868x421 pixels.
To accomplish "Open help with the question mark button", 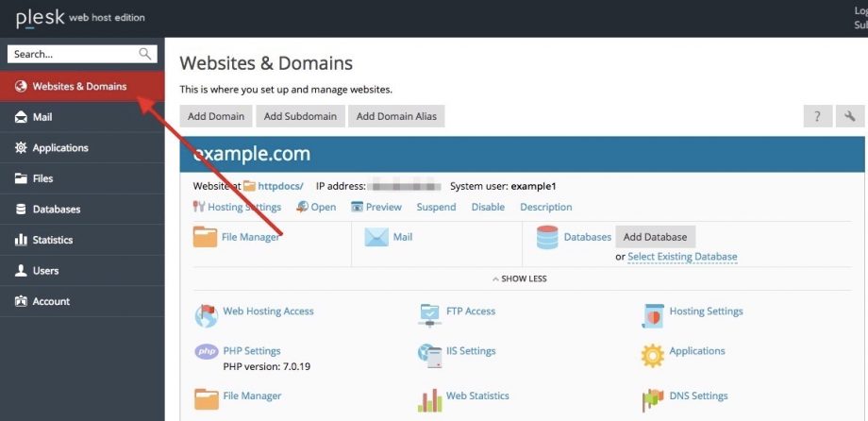I will click(817, 116).
